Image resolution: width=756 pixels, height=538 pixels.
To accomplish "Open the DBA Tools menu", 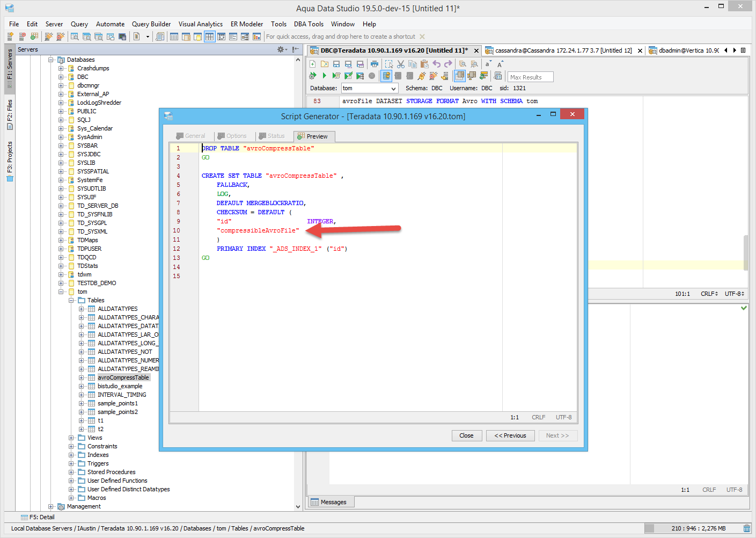I will click(309, 24).
